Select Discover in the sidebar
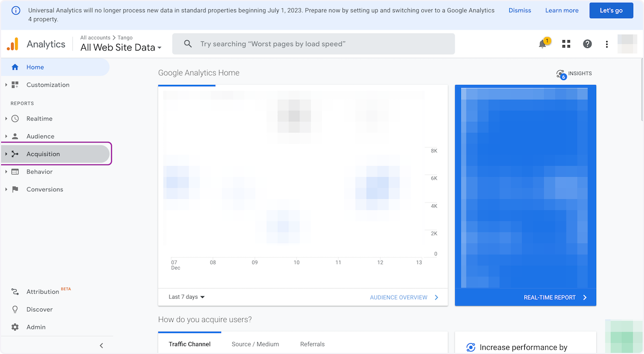Screen dimensions: 644x354 (x=40, y=309)
